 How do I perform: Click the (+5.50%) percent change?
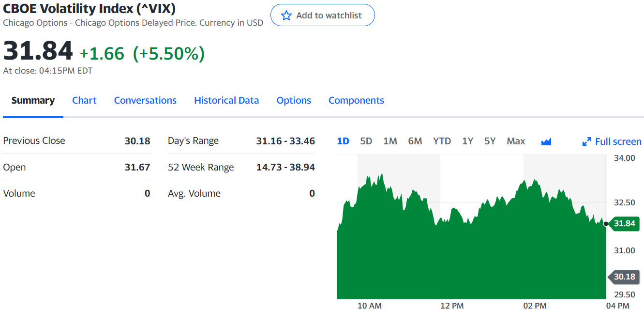click(x=169, y=53)
